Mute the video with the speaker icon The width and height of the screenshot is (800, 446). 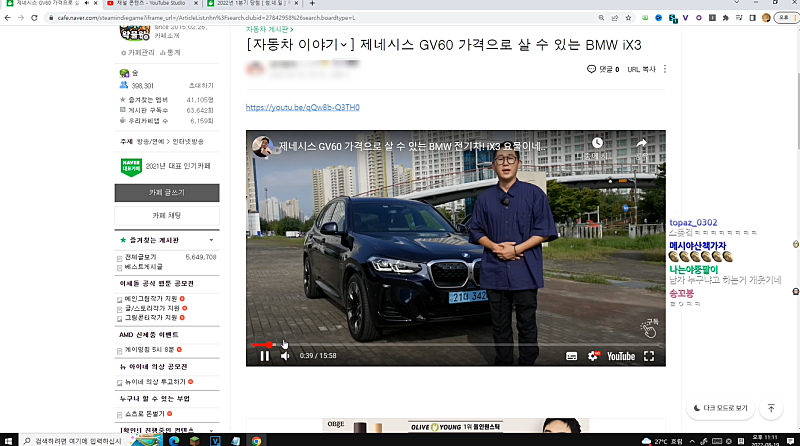click(x=285, y=356)
